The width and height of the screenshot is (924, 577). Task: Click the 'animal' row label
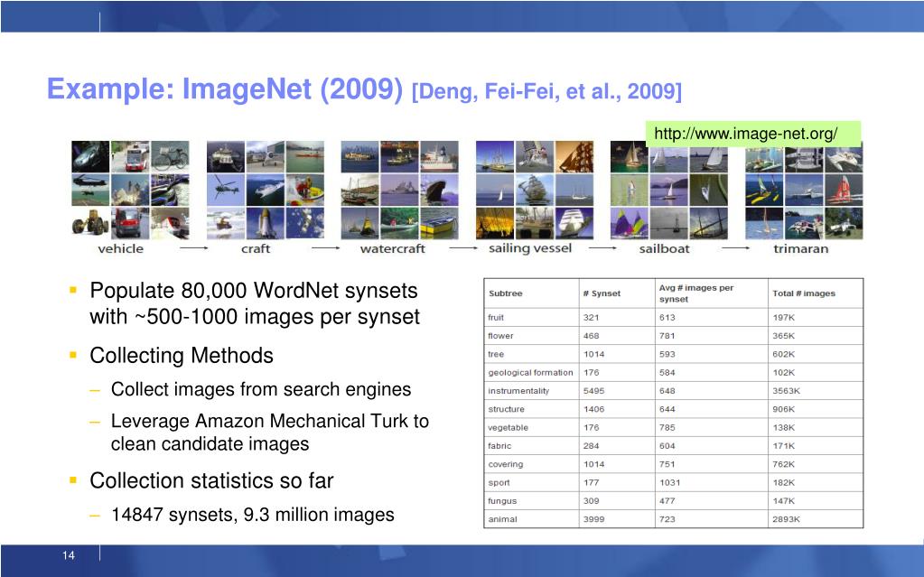(503, 519)
